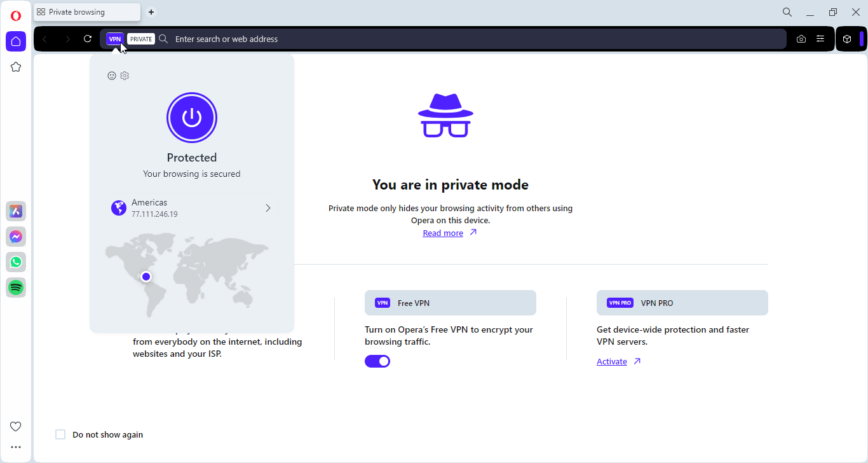Turn off VPN with power button
Screen dimensions: 868x463
192,118
